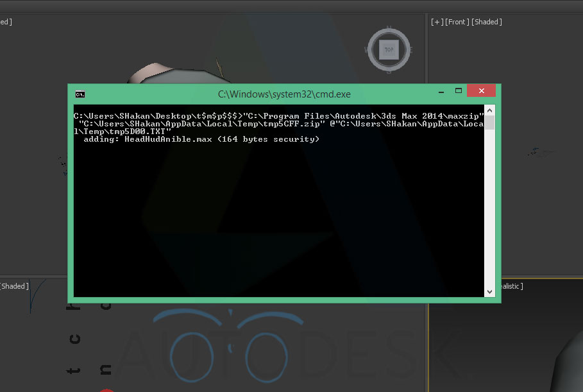Click the 'adding: HeadHudAnible.max' output line

point(201,139)
